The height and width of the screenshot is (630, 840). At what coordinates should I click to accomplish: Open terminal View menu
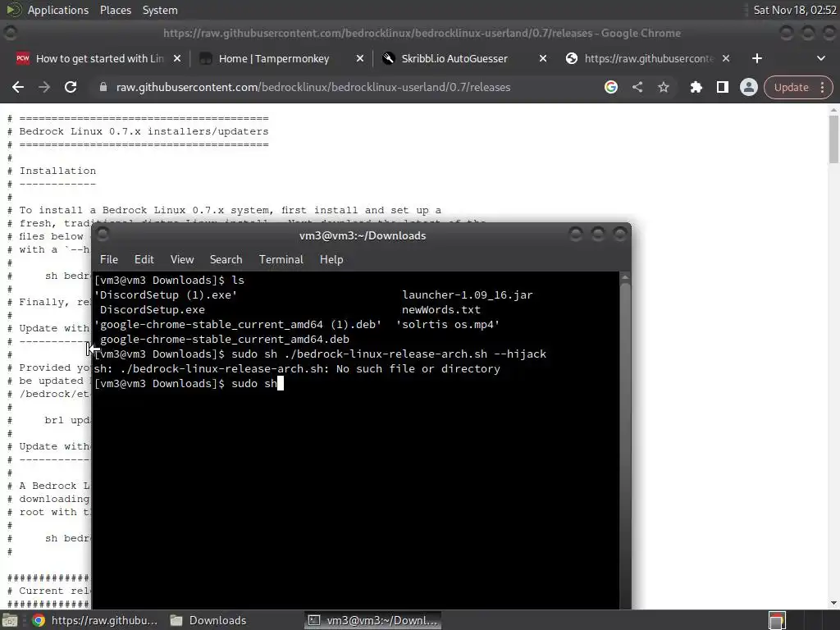pyautogui.click(x=181, y=259)
